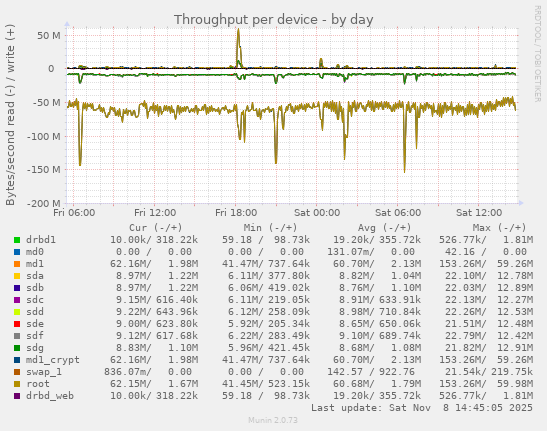Click the 'drbd_web' legend label
547x431 pixels.
(50, 396)
